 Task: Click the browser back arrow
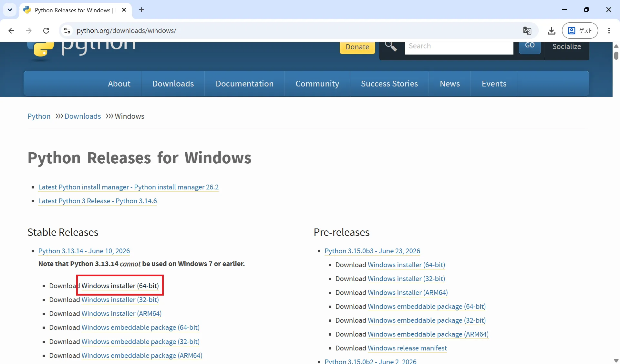tap(11, 31)
